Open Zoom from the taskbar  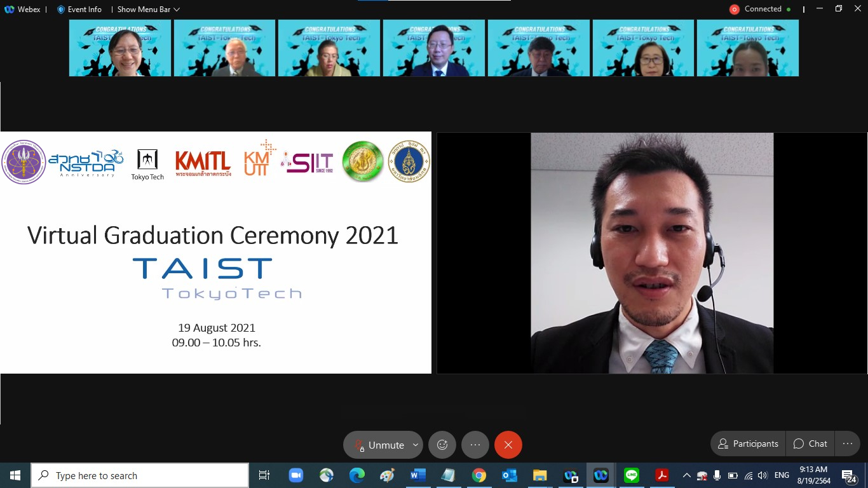295,475
